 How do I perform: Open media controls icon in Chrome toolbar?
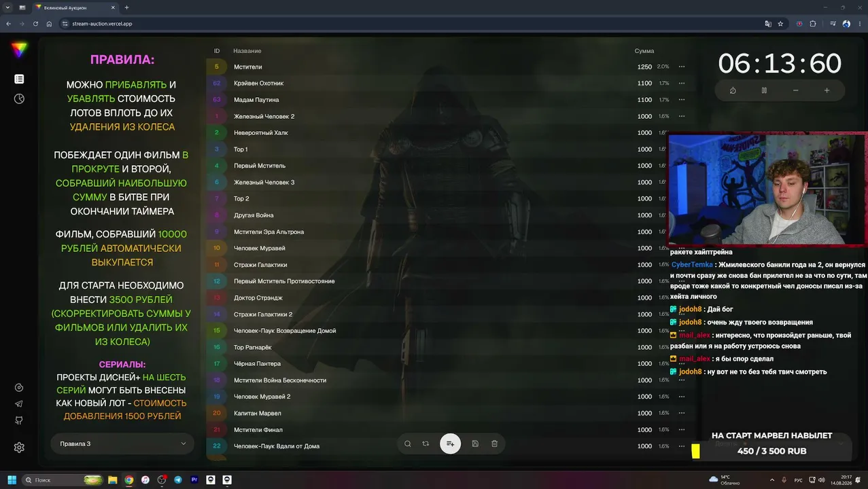coord(833,24)
